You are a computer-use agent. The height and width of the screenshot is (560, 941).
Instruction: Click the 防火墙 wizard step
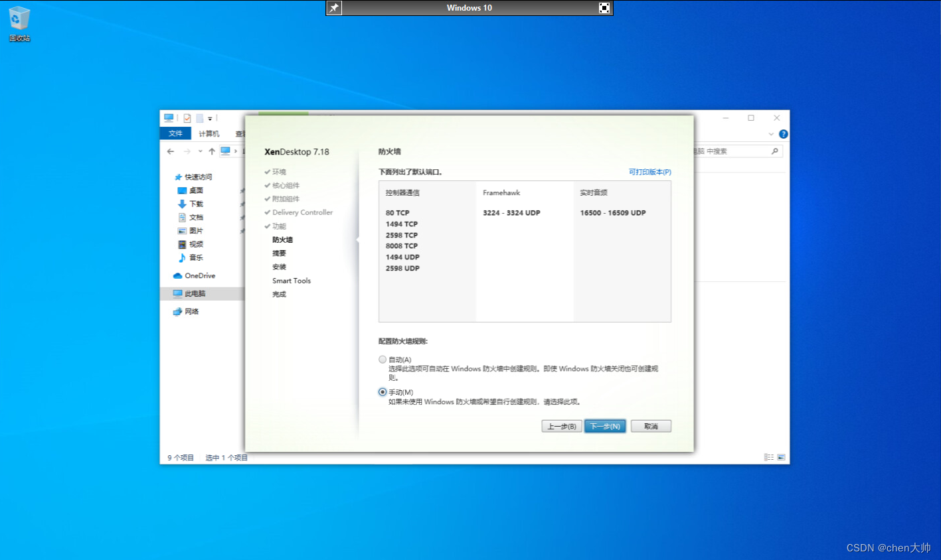click(x=282, y=240)
